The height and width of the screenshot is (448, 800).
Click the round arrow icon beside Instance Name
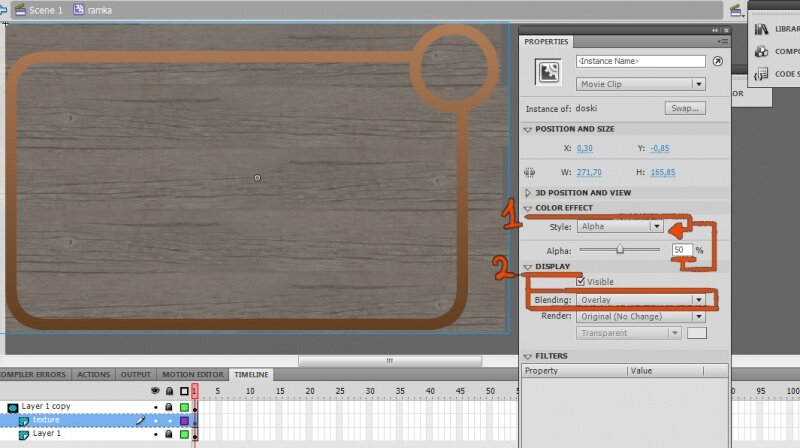[x=717, y=61]
